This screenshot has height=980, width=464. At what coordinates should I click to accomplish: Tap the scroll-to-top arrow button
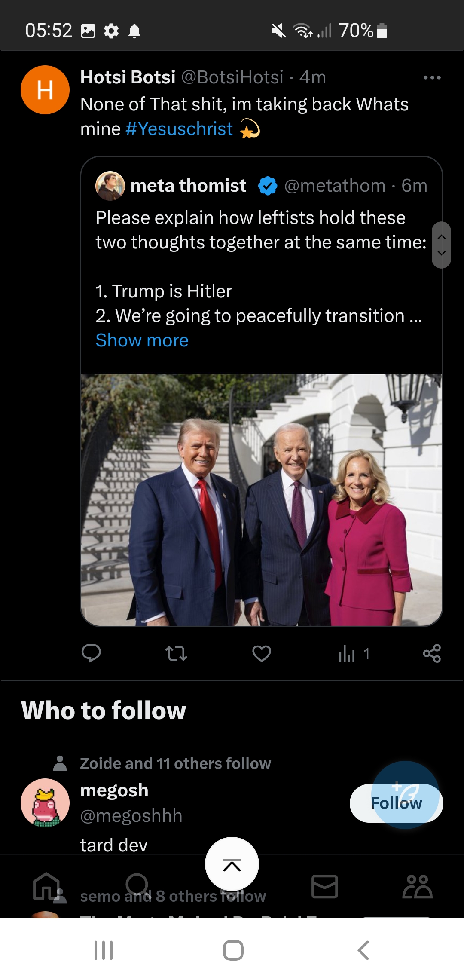tap(232, 864)
